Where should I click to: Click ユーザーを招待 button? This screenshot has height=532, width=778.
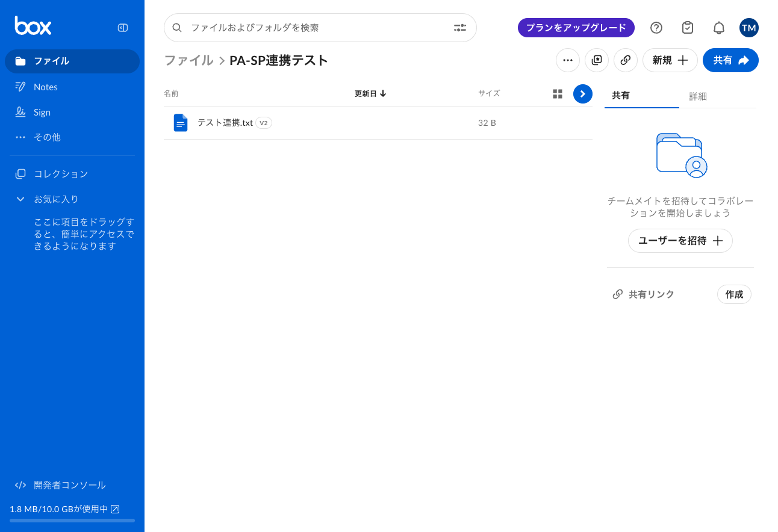pos(680,241)
